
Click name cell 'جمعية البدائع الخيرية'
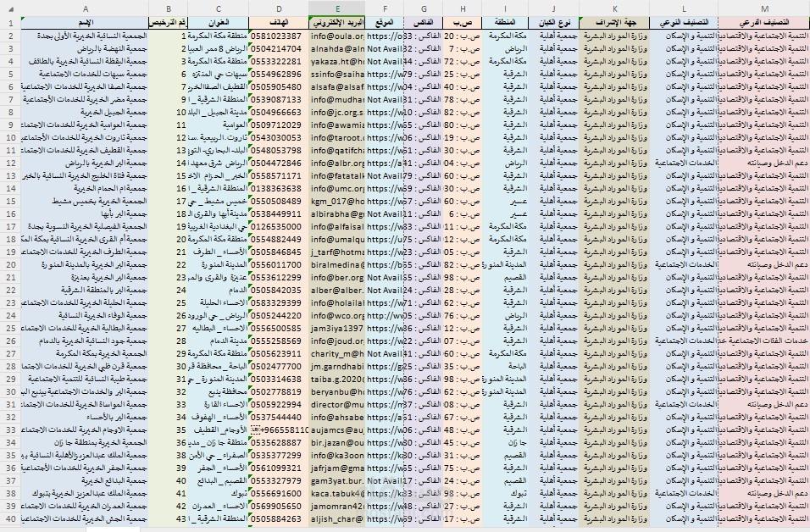(x=85, y=481)
